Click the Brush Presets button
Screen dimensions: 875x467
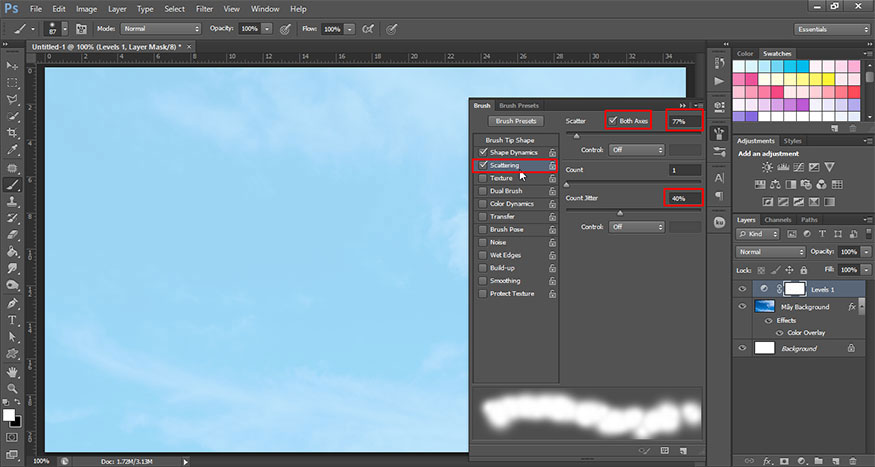click(517, 121)
